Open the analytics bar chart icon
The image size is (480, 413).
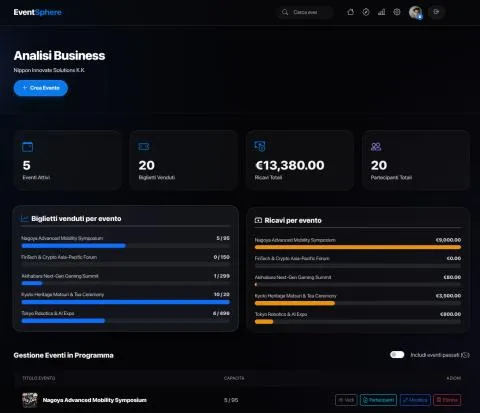[381, 12]
